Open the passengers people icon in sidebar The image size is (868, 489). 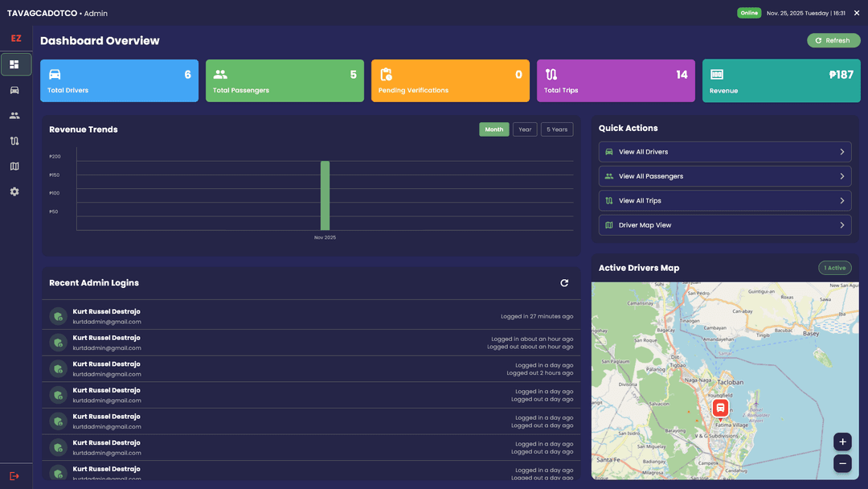click(14, 116)
